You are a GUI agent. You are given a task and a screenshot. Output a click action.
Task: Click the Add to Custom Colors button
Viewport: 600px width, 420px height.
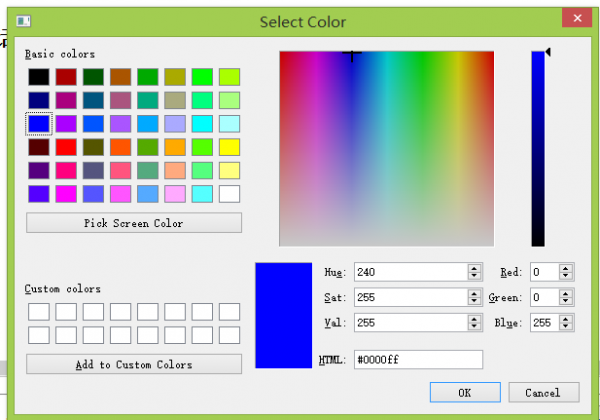click(134, 364)
